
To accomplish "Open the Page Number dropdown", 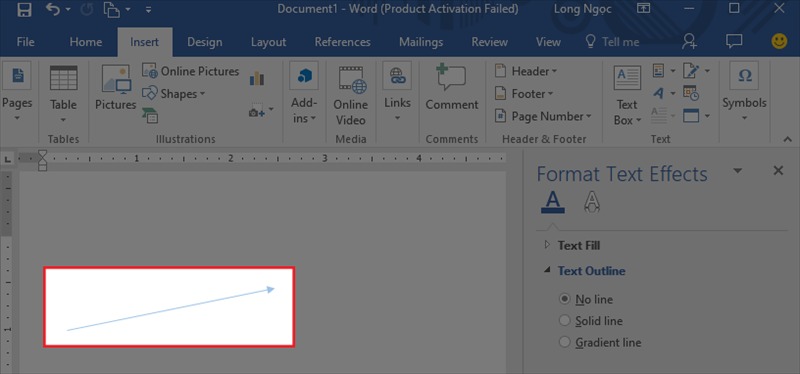I will pos(543,116).
